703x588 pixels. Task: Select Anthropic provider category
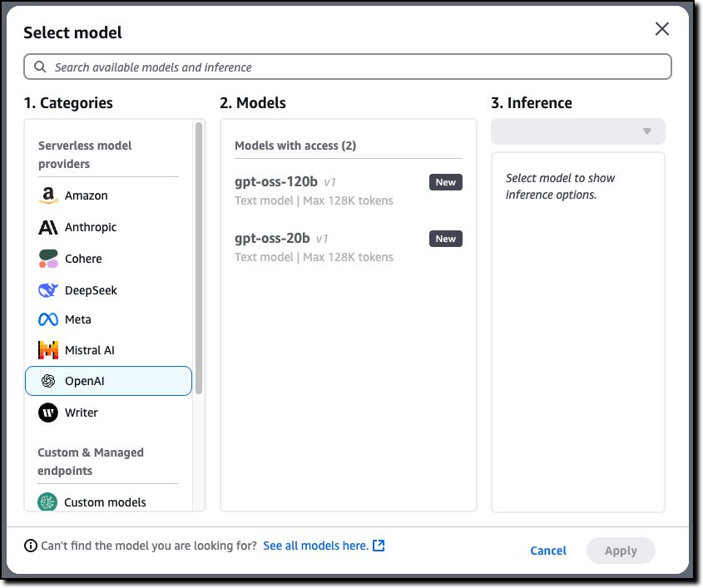(x=91, y=227)
